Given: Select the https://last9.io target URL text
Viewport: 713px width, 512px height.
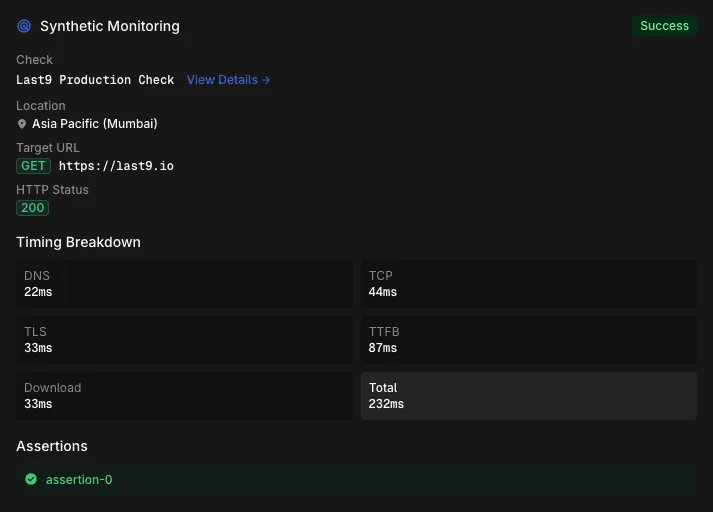Looking at the screenshot, I should pos(116,166).
